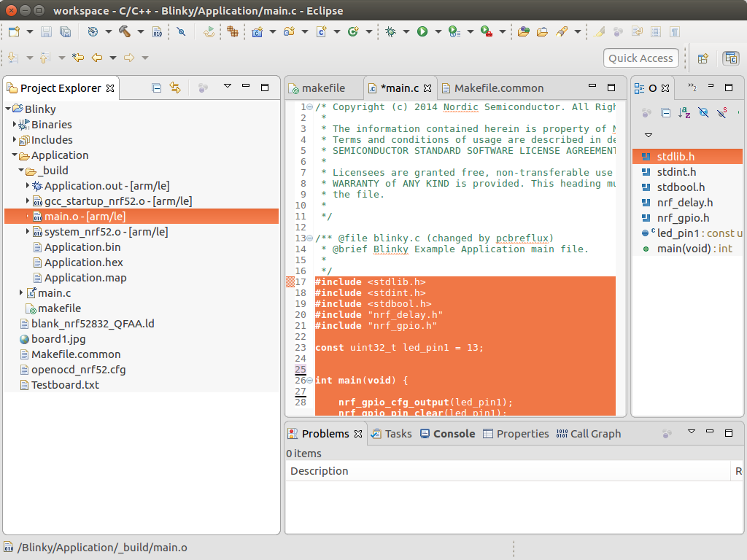Click the collapse-all icon in Outline view
Viewport: 747px width, 560px height.
(666, 112)
